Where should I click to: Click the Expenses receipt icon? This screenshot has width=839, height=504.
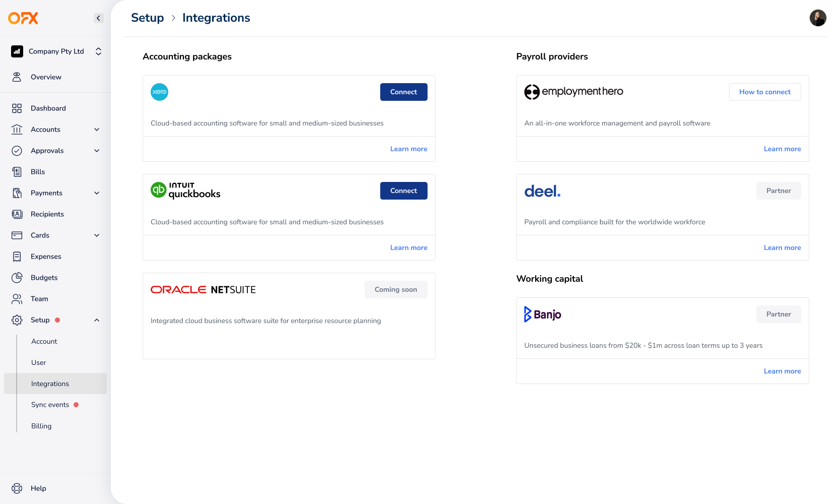coord(17,257)
